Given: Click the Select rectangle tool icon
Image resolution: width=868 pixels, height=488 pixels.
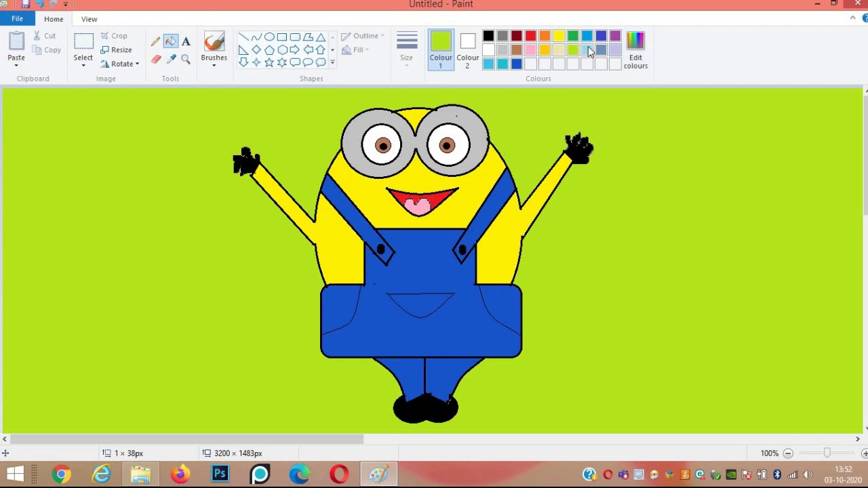Looking at the screenshot, I should click(x=83, y=41).
